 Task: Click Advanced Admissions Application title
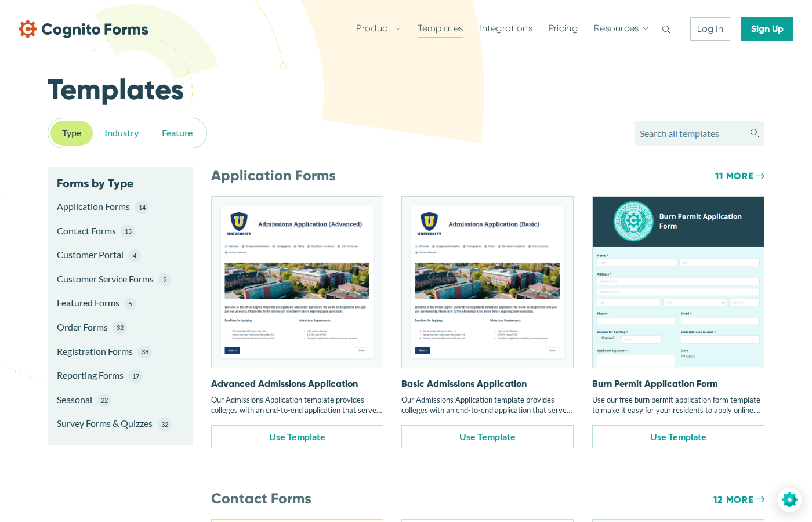284,384
